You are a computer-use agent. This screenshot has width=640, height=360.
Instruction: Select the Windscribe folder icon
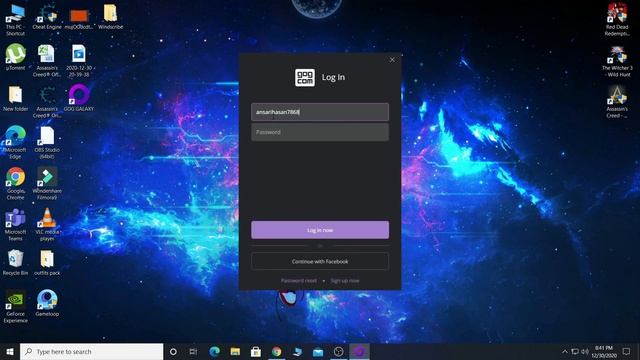click(110, 17)
